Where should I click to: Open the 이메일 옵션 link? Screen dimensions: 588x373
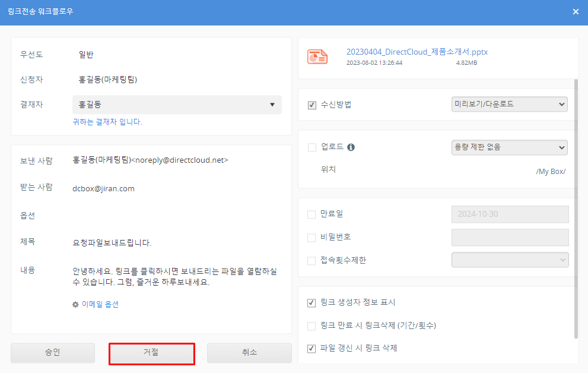point(100,304)
